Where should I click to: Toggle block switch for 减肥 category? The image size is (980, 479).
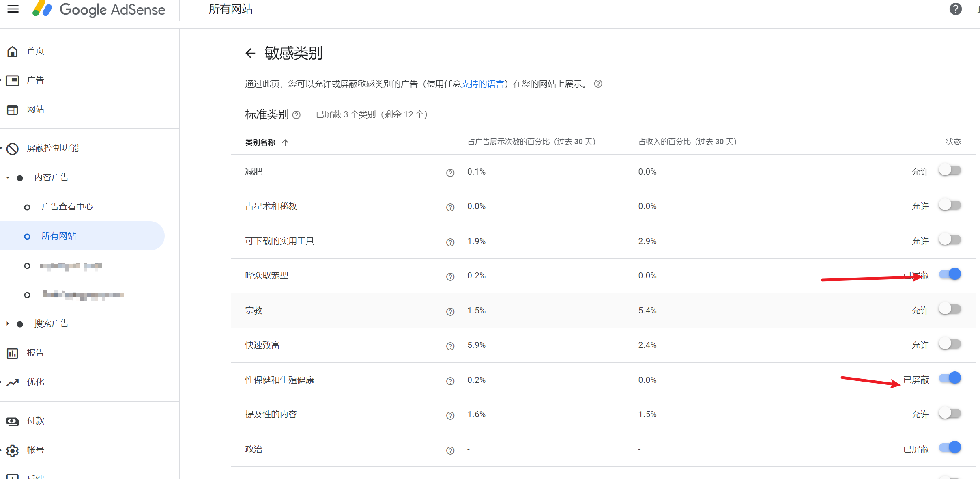950,170
